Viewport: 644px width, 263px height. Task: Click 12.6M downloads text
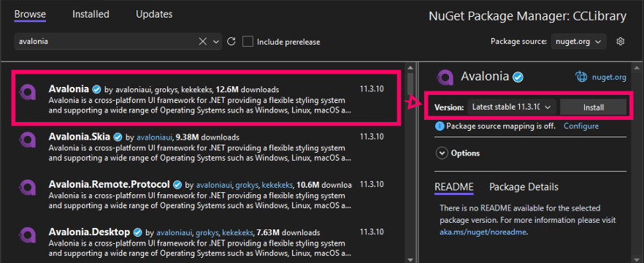pyautogui.click(x=248, y=89)
